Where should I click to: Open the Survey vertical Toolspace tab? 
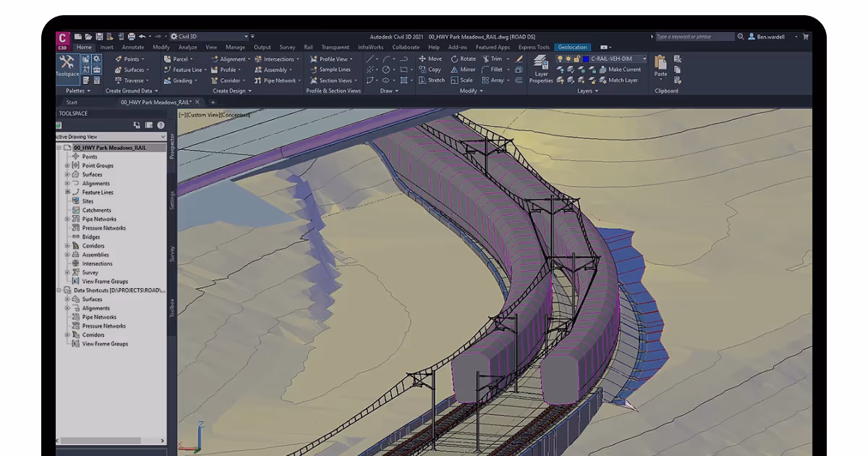click(172, 254)
